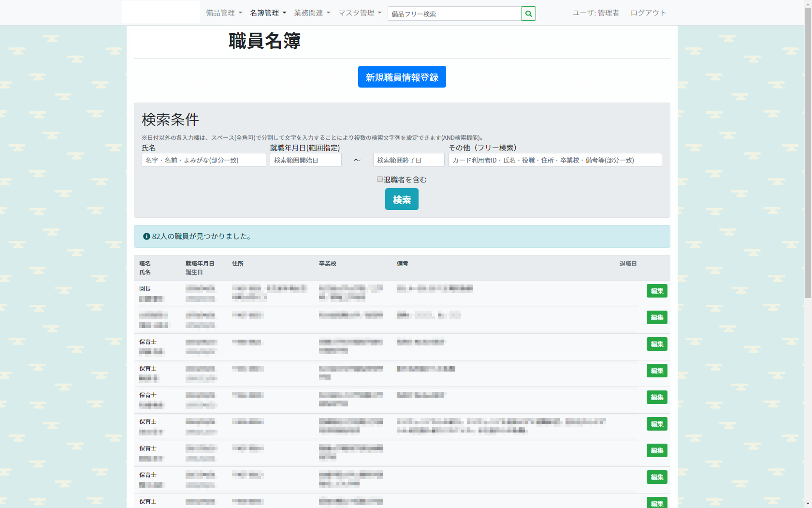Click 編集 button for eighth row, sixth 保育士
Image resolution: width=812 pixels, height=508 pixels.
657,477
